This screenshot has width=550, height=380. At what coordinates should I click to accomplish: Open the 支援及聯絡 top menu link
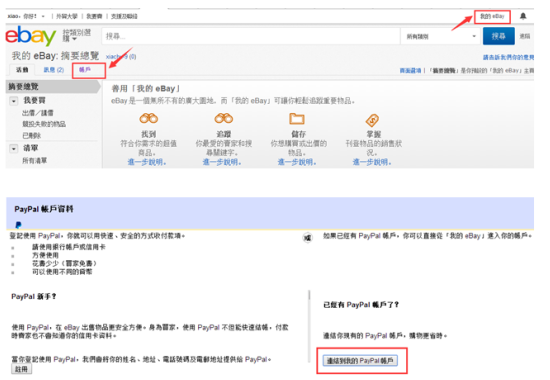[124, 16]
